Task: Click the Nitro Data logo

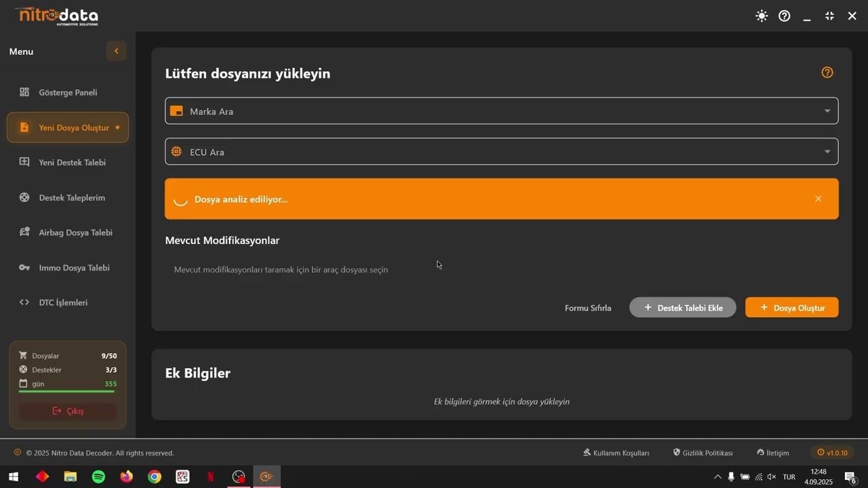Action: point(57,16)
